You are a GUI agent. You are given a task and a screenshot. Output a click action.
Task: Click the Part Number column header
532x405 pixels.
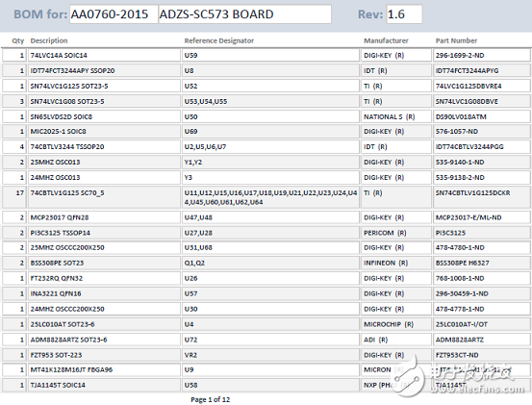(x=456, y=40)
